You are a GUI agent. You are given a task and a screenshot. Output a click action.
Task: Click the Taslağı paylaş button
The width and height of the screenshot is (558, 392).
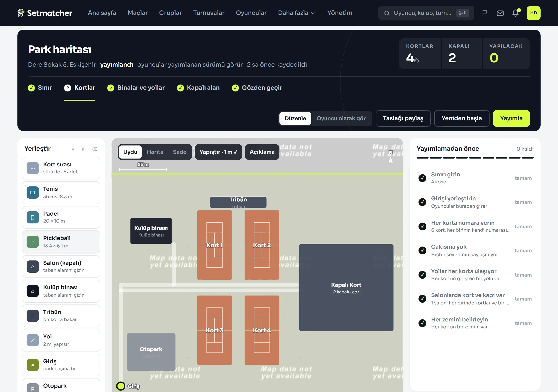[403, 118]
